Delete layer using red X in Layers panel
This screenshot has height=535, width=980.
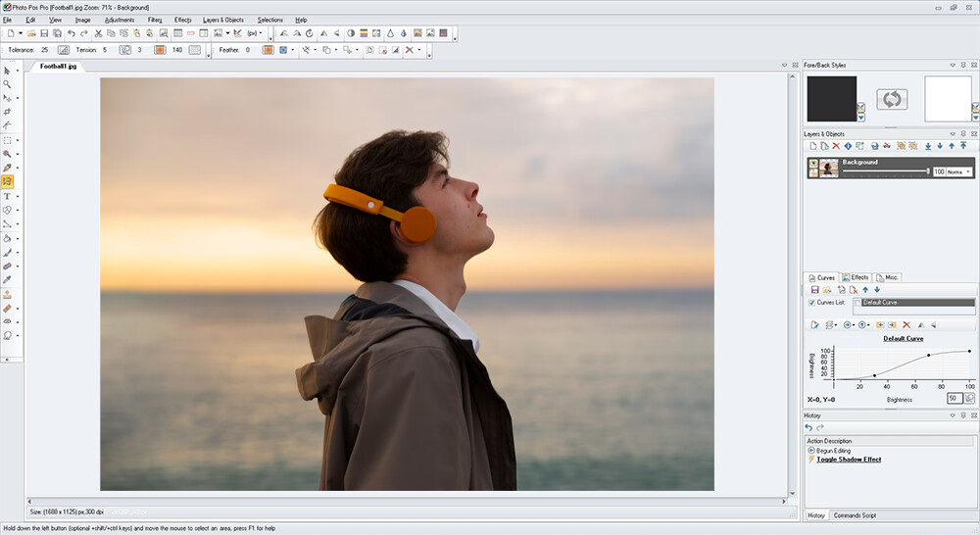pos(836,146)
